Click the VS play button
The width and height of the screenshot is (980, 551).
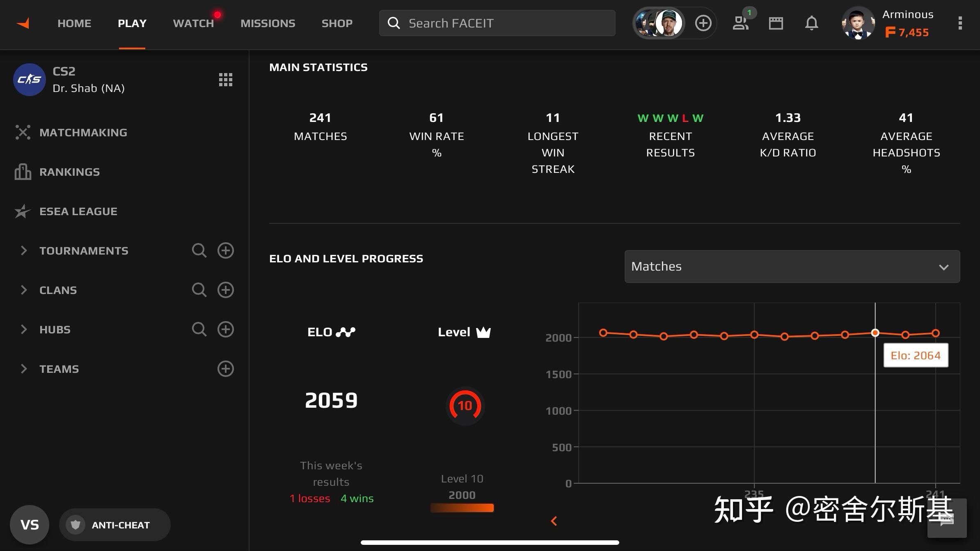29,524
